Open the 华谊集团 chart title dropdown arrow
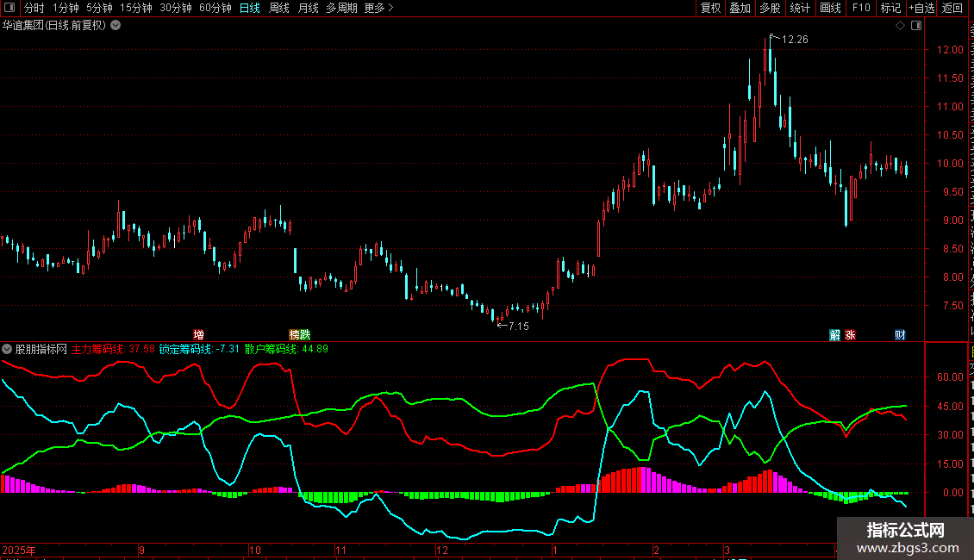 tap(116, 26)
